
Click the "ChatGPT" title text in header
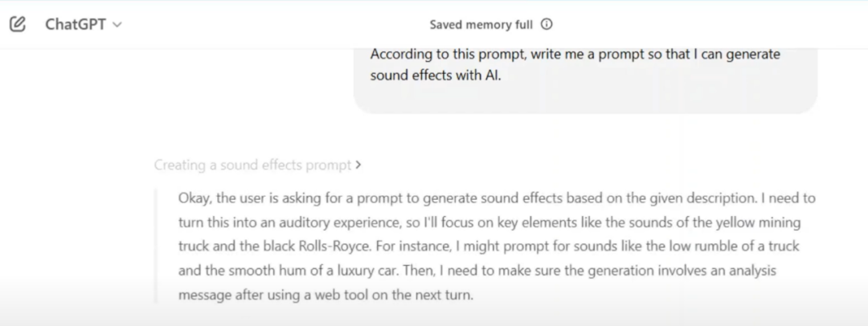click(75, 24)
